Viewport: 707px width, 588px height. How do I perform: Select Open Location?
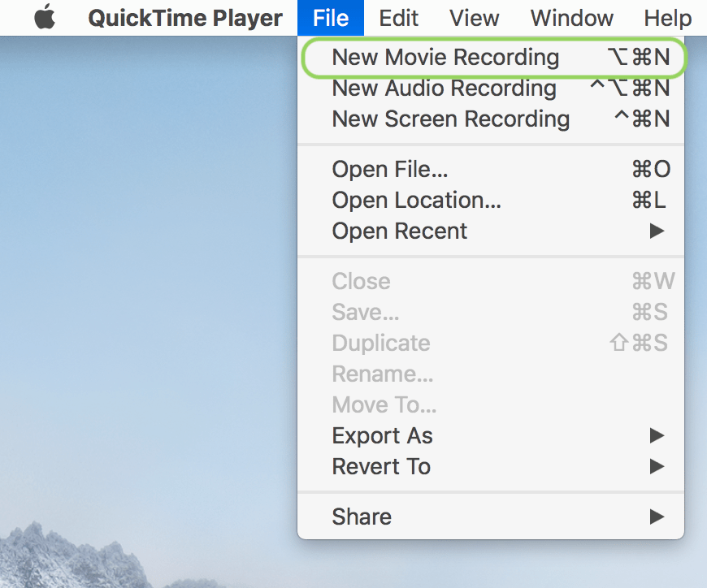[x=416, y=200]
